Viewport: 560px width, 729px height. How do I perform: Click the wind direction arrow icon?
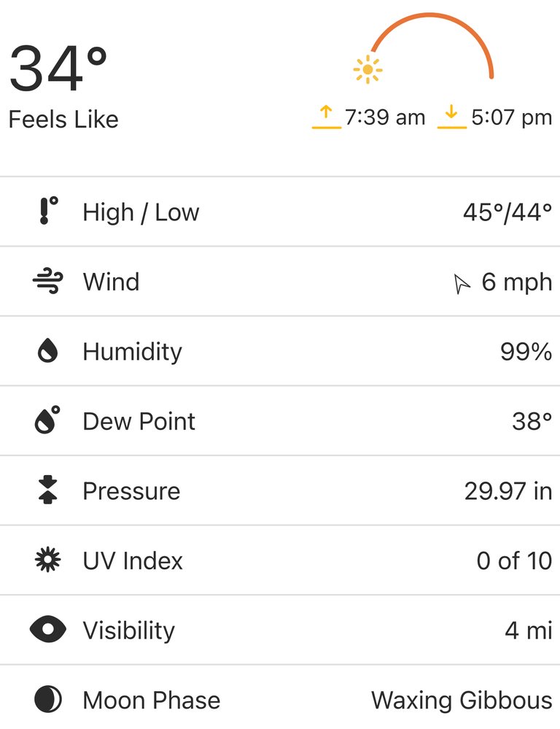(461, 284)
